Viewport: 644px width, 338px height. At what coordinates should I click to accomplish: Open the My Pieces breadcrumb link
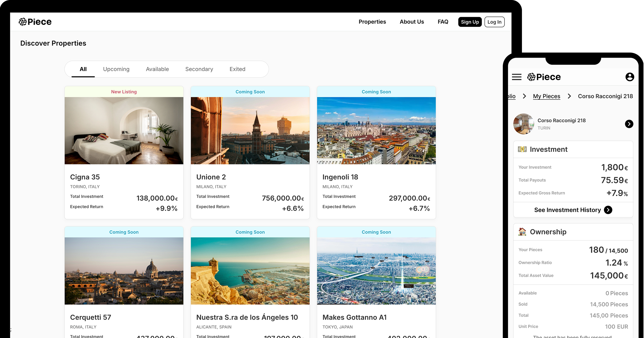coord(546,96)
